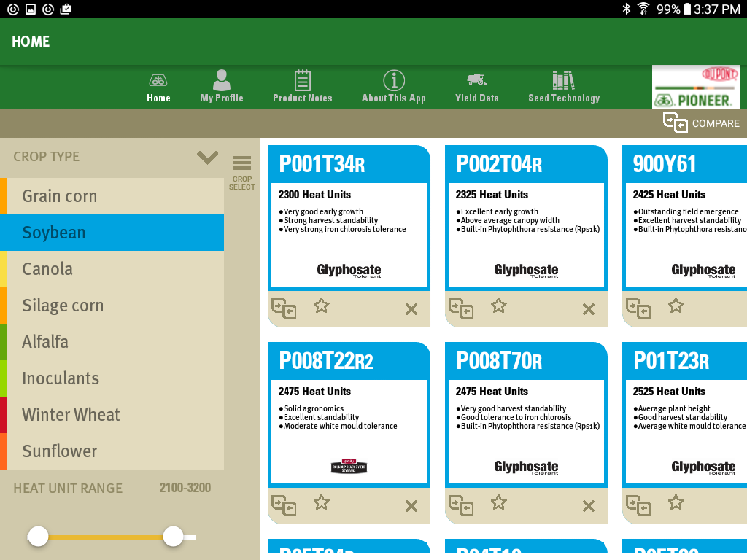Image resolution: width=747 pixels, height=560 pixels.
Task: Favorite P008T22R2 with star icon
Action: [x=322, y=502]
